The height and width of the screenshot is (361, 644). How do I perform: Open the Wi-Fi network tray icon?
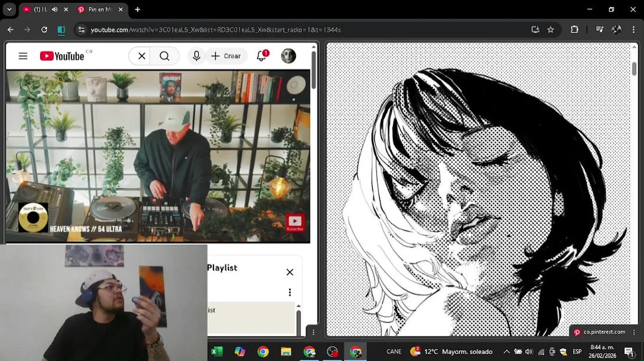tap(541, 351)
